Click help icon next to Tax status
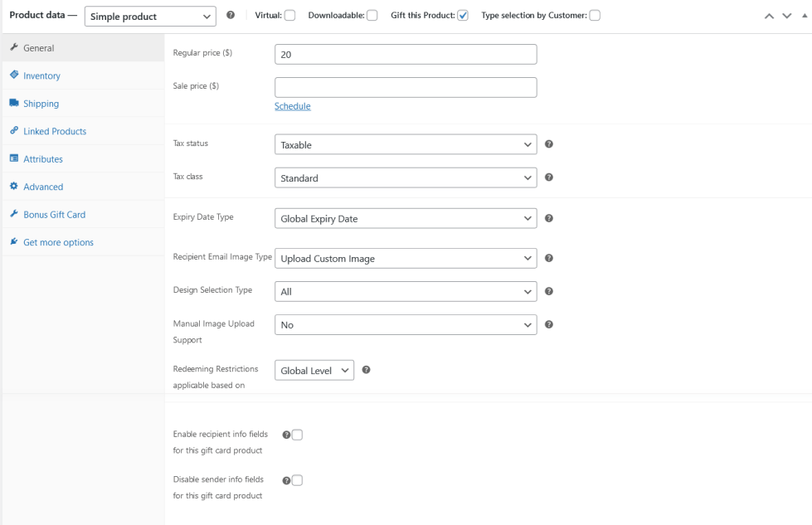 (549, 144)
